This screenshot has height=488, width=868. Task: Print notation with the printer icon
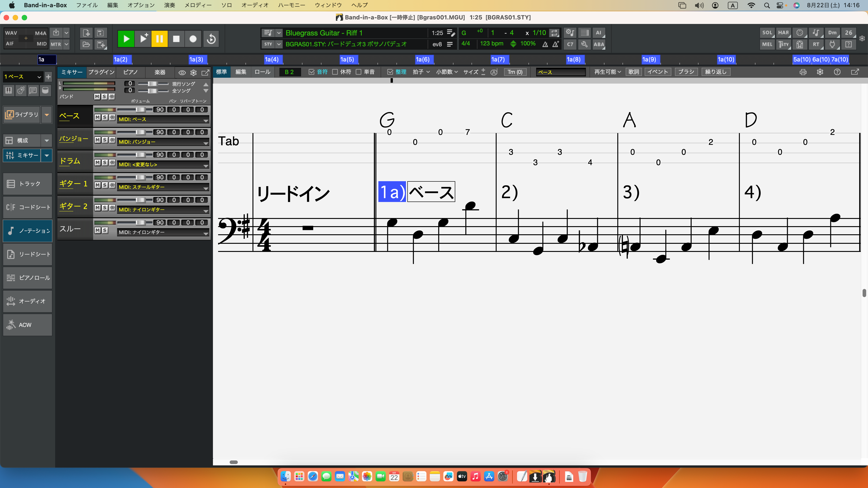click(x=803, y=72)
